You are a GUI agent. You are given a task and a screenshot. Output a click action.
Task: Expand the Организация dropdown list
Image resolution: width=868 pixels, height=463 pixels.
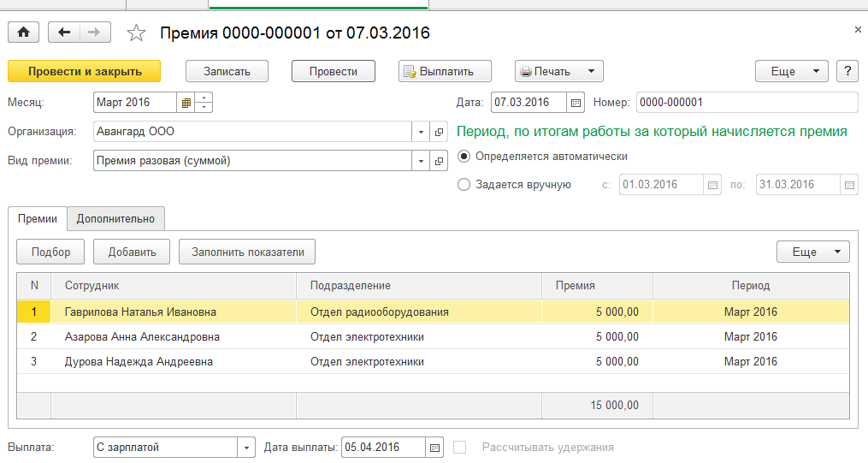421,132
